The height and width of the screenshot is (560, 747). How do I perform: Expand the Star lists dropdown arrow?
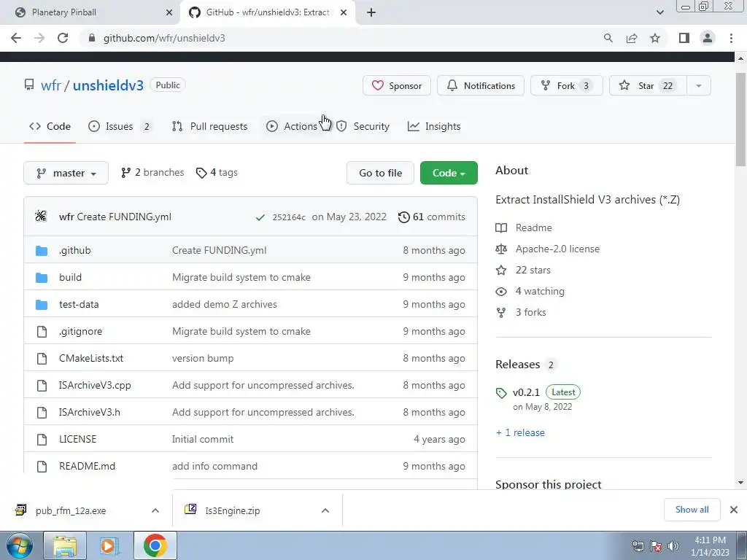699,86
